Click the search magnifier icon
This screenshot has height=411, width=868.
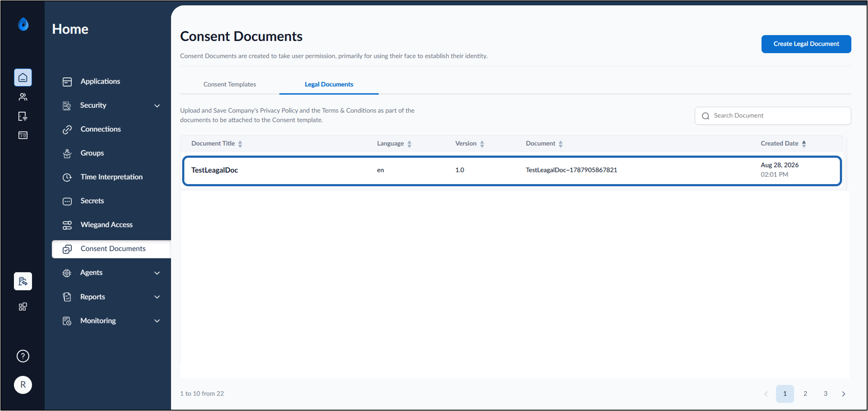(706, 116)
